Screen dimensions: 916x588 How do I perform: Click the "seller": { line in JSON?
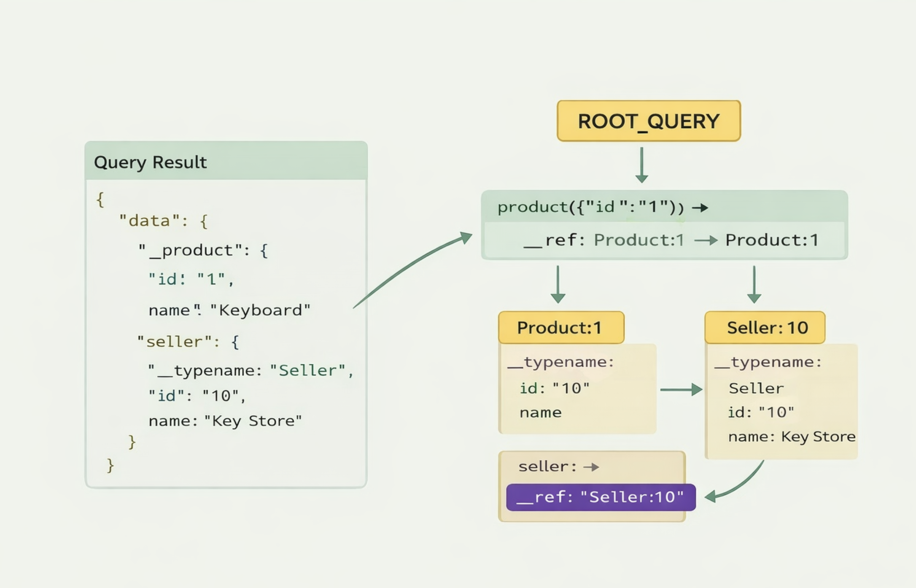pyautogui.click(x=189, y=342)
